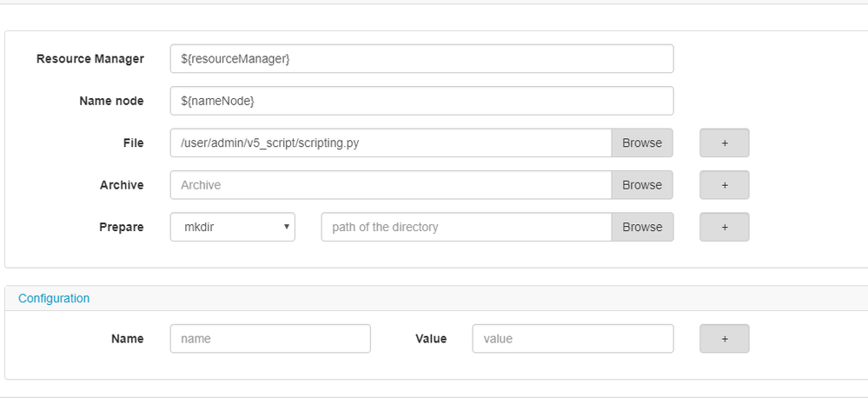Focus the Configuration value input
This screenshot has height=398, width=868.
coord(573,339)
